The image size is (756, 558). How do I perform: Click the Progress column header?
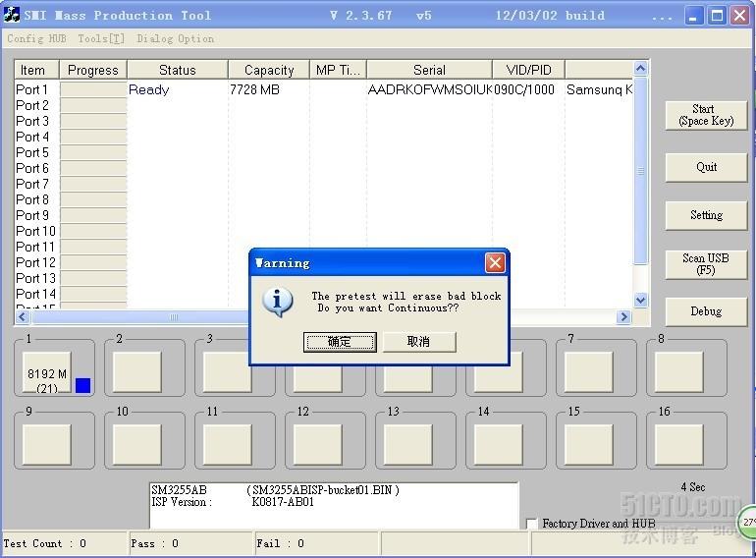point(93,70)
